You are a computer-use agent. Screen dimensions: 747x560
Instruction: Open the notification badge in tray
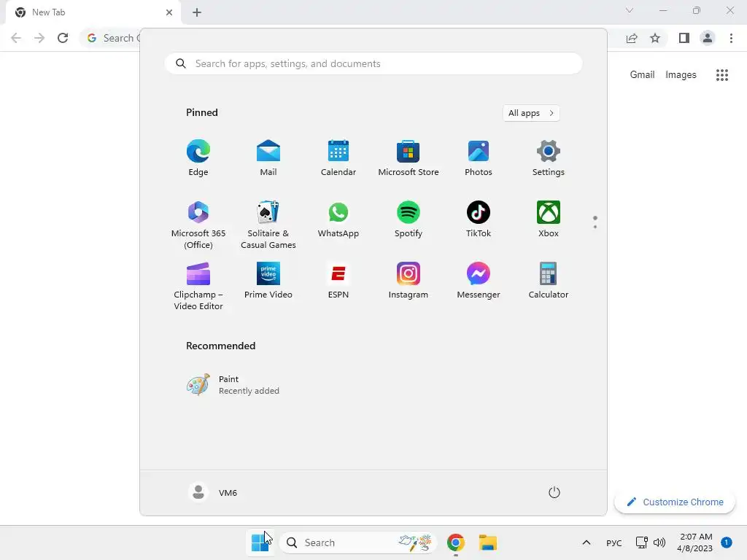point(727,542)
